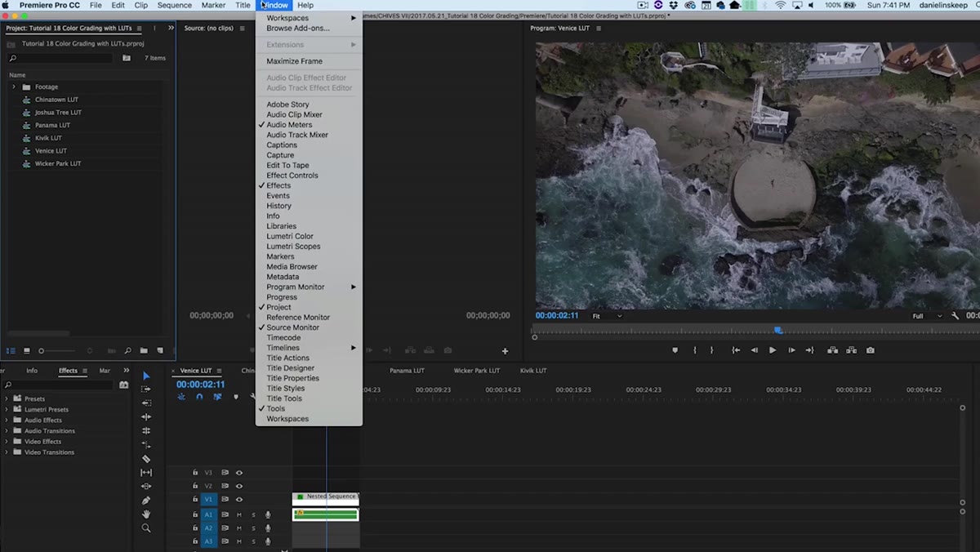Click Mark In bracket button
Viewport: 980px width, 552px height.
point(695,350)
